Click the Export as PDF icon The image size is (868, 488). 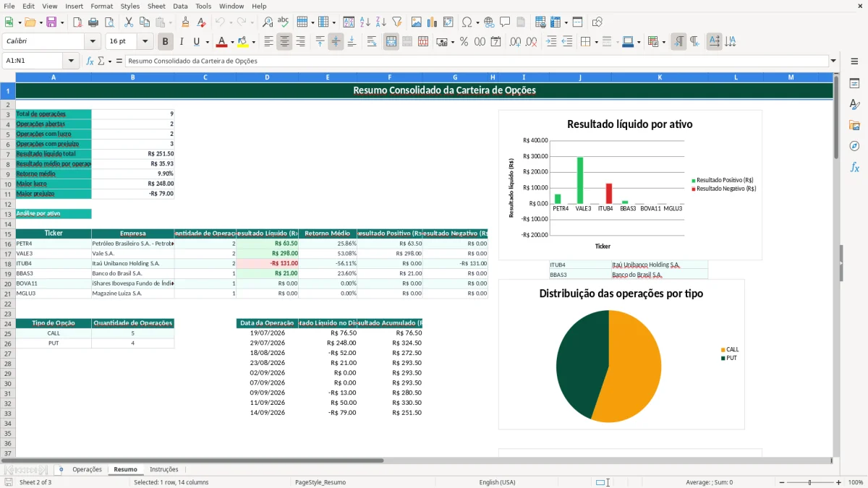(77, 22)
